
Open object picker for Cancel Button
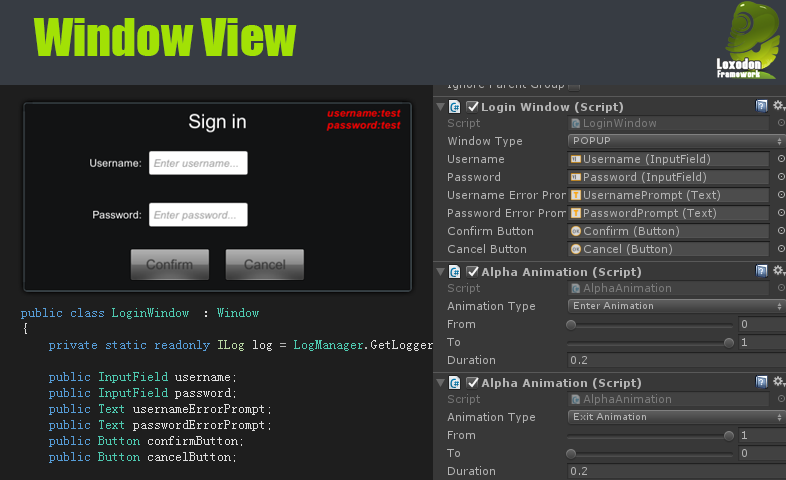click(781, 249)
